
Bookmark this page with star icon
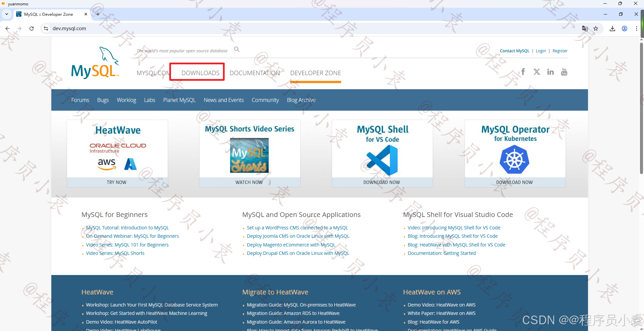(596, 29)
